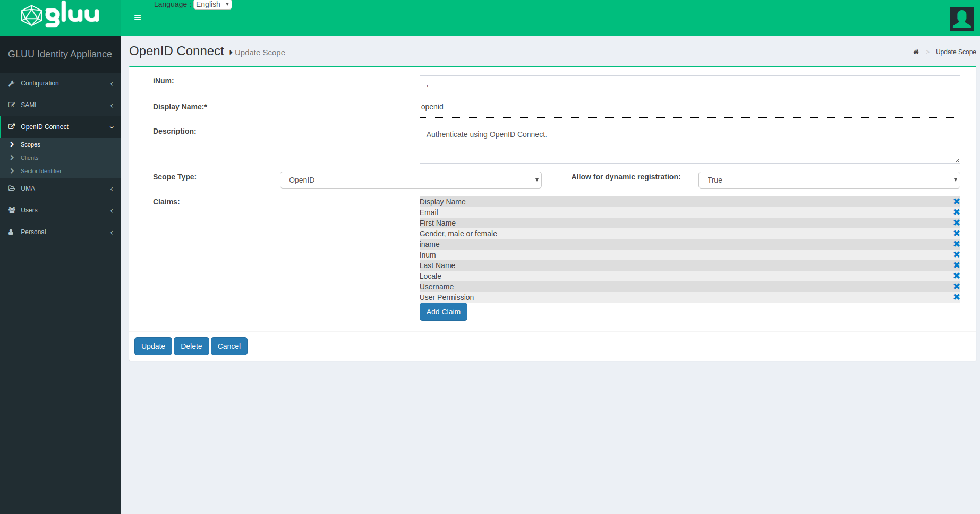This screenshot has width=980, height=514.
Task: Remove the User Permission claim
Action: coord(956,297)
